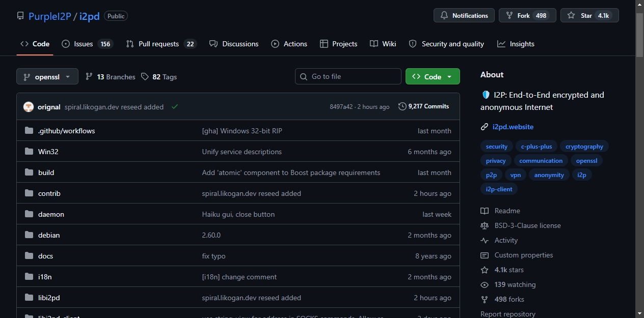The width and height of the screenshot is (644, 318).
Task: Open the Actions tab
Action: [x=289, y=44]
